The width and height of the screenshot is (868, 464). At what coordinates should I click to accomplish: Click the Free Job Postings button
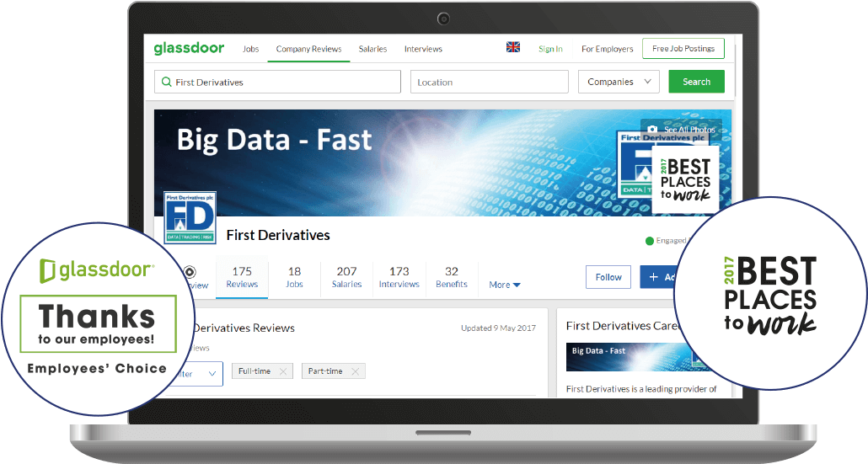[x=683, y=48]
